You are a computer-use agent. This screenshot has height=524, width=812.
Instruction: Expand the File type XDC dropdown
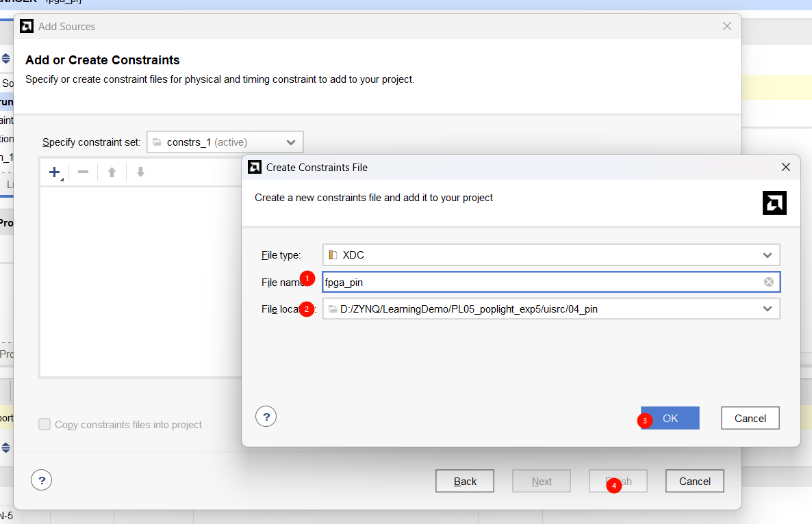tap(767, 255)
